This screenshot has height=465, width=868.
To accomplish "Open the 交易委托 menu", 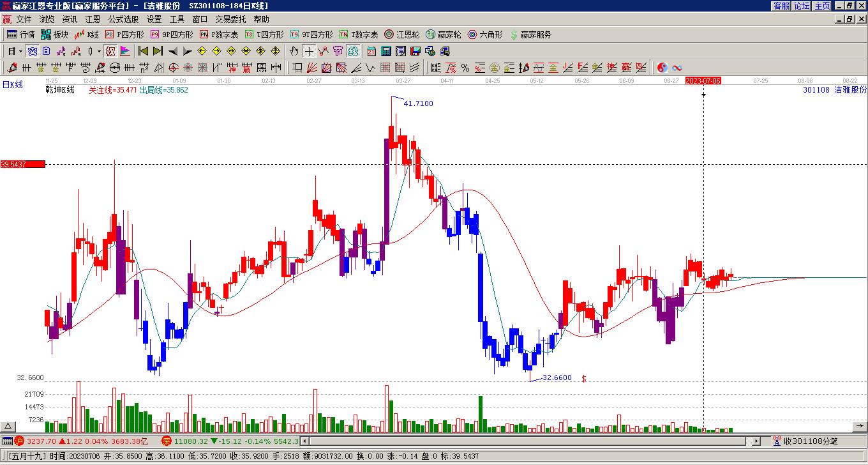I will pyautogui.click(x=230, y=20).
